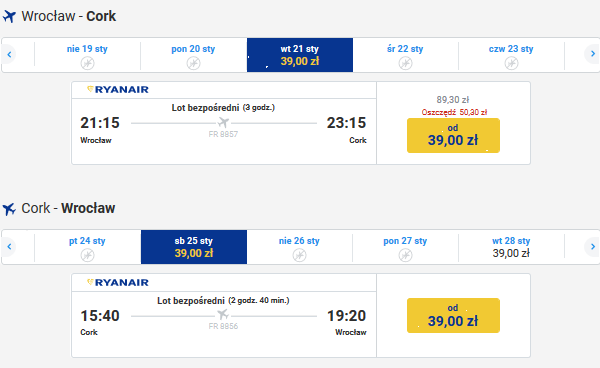Image resolution: width=600 pixels, height=368 pixels.
Task: Select czw 23 sty outbound date
Action: click(x=511, y=55)
